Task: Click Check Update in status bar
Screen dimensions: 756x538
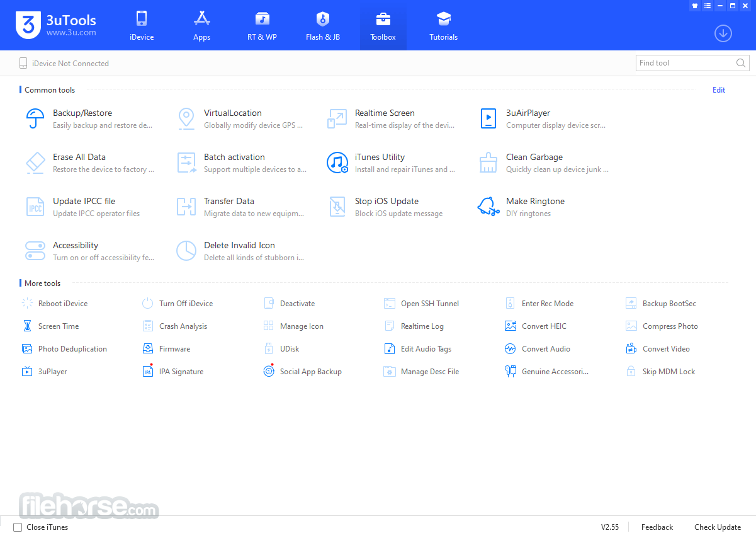Action: point(718,527)
